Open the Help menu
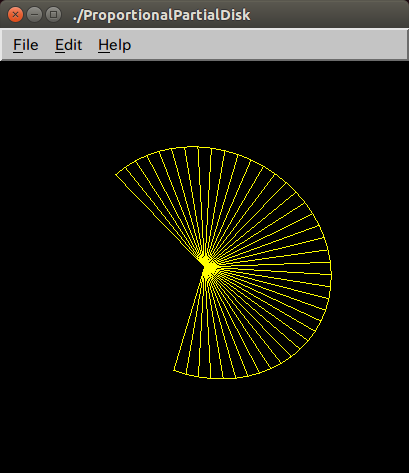The height and width of the screenshot is (473, 409). pos(115,46)
